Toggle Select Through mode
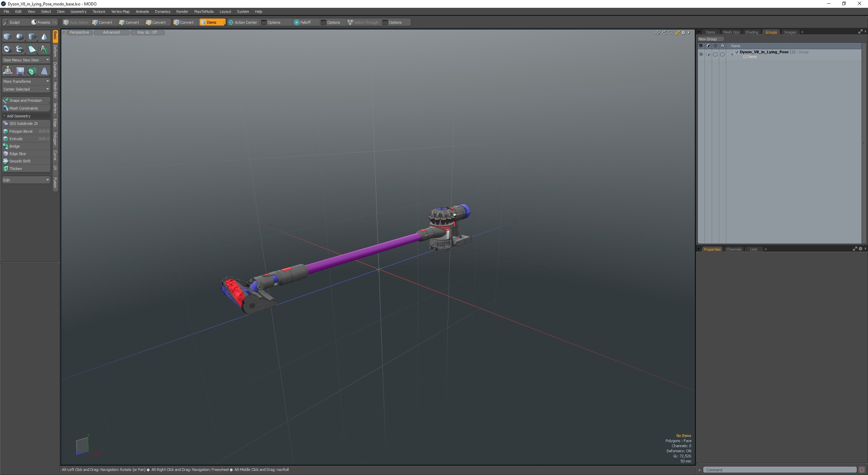Image resolution: width=868 pixels, height=475 pixels. [x=363, y=22]
